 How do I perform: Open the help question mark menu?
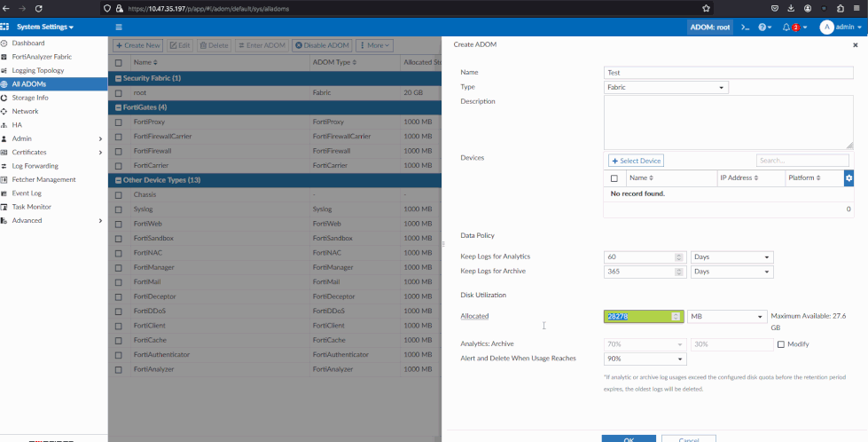click(762, 28)
